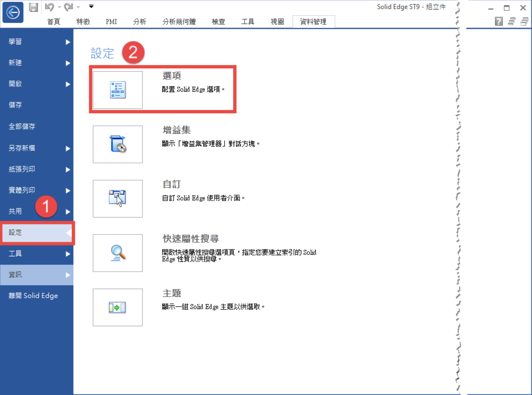Select 資訊 in the application menu
The image size is (532, 395).
[37, 275]
